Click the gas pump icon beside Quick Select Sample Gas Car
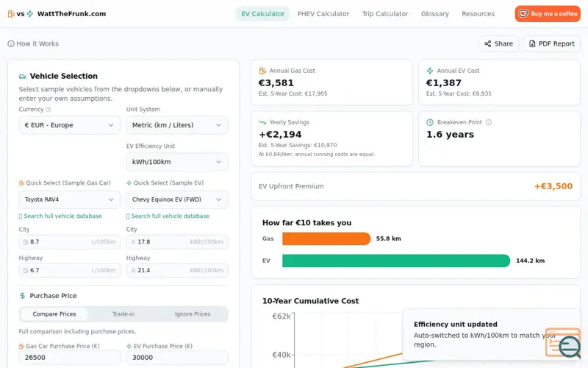The width and height of the screenshot is (588, 368). click(x=21, y=183)
